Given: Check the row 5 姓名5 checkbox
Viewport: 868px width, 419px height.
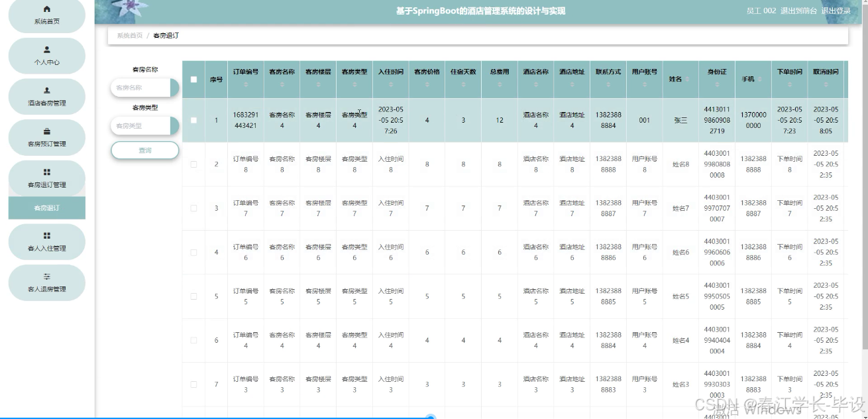Looking at the screenshot, I should coord(193,296).
